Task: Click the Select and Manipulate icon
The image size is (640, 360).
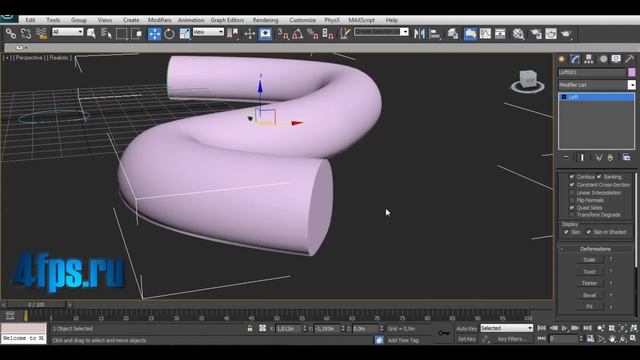Action: (249, 34)
